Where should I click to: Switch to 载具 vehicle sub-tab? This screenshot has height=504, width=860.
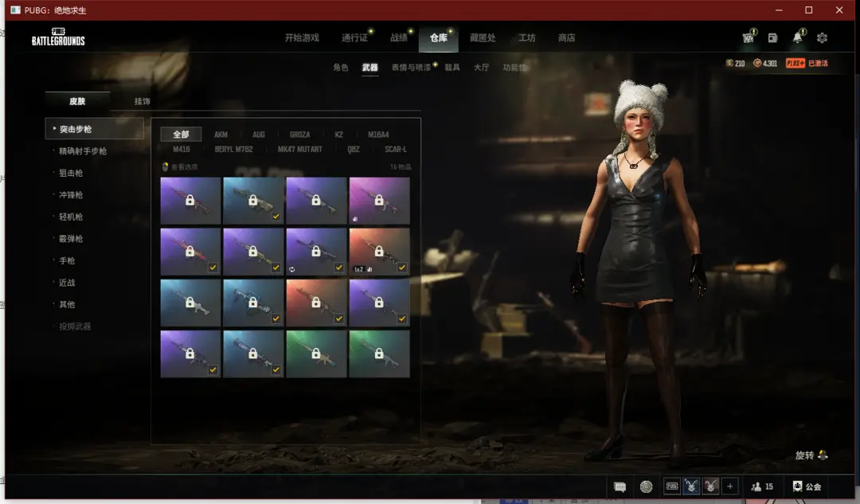point(452,68)
